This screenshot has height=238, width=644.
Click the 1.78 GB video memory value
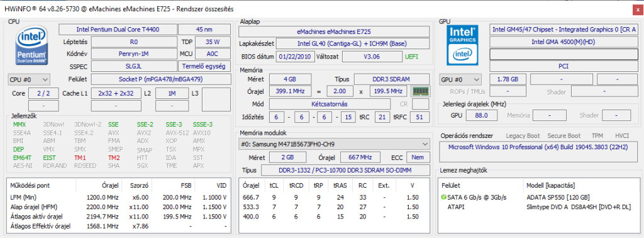[x=508, y=79]
